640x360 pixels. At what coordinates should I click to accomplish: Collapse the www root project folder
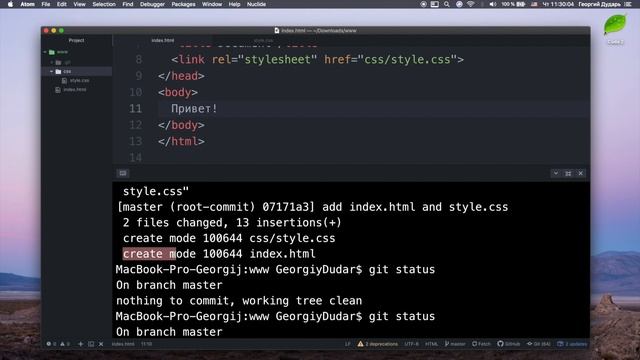click(45, 52)
